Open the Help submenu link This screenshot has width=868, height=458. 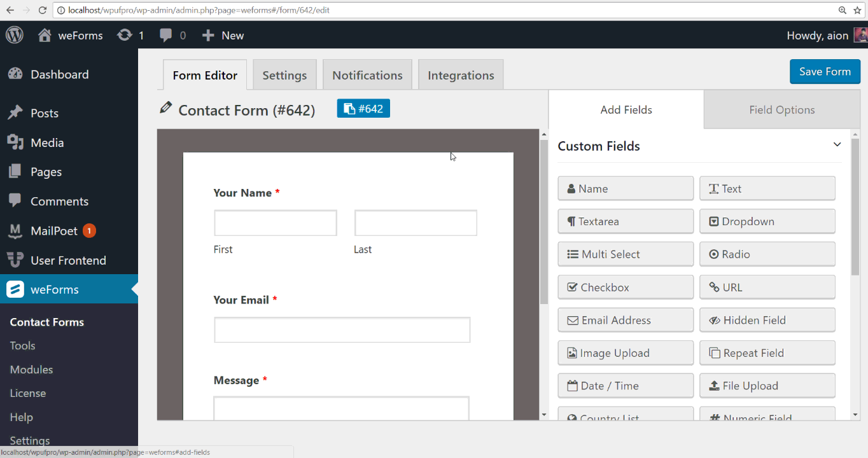(21, 417)
